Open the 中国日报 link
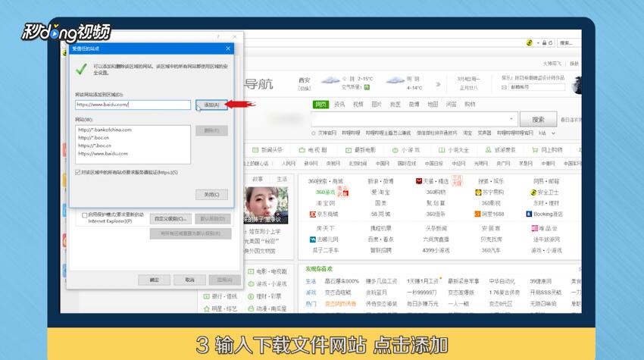The width and height of the screenshot is (644, 360). pyautogui.click(x=433, y=164)
